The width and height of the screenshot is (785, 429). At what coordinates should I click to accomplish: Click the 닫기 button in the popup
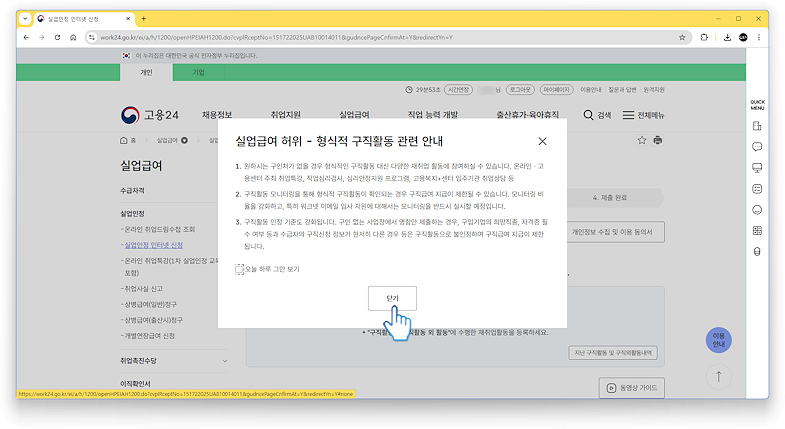[392, 298]
